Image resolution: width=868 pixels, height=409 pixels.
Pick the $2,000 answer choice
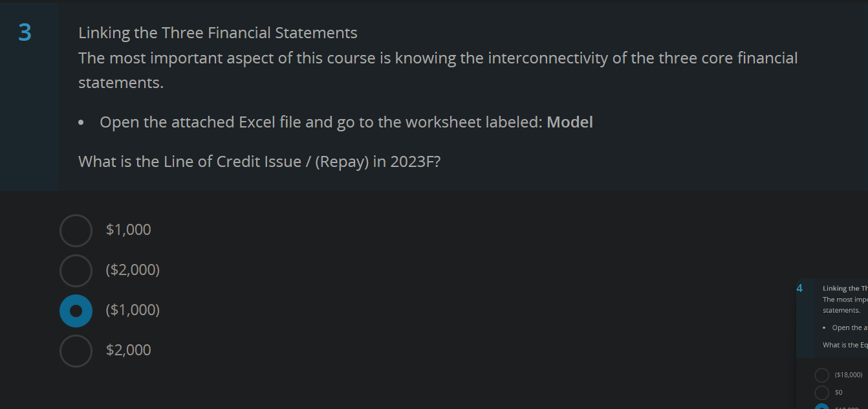point(76,350)
